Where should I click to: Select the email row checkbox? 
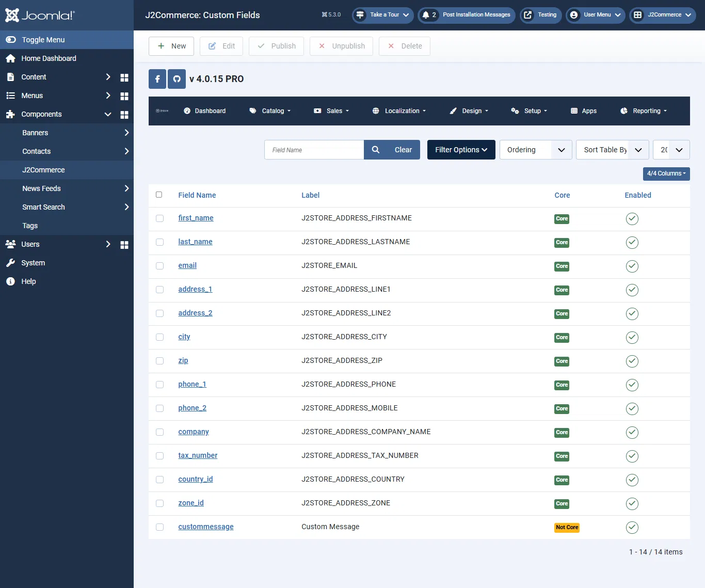(x=160, y=266)
